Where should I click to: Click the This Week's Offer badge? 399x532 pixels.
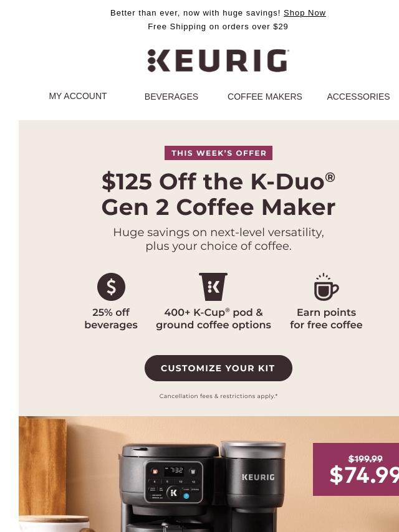(218, 153)
